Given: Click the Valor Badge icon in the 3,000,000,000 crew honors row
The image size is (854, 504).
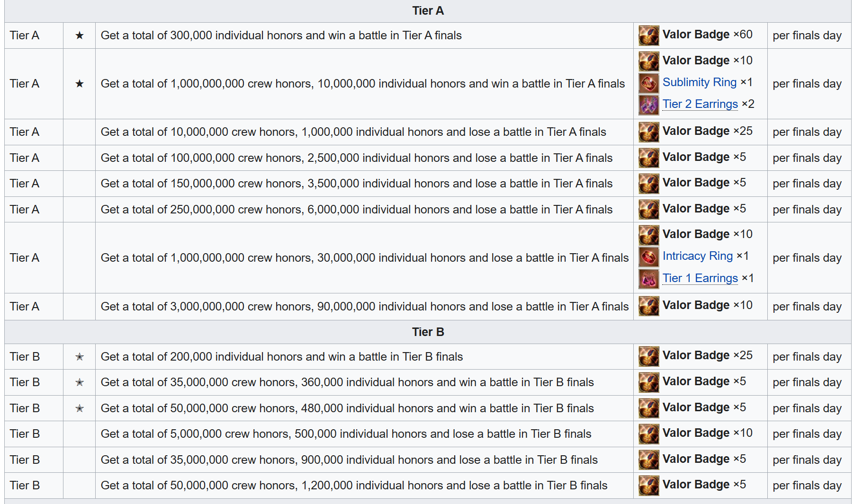Looking at the screenshot, I should 648,306.
